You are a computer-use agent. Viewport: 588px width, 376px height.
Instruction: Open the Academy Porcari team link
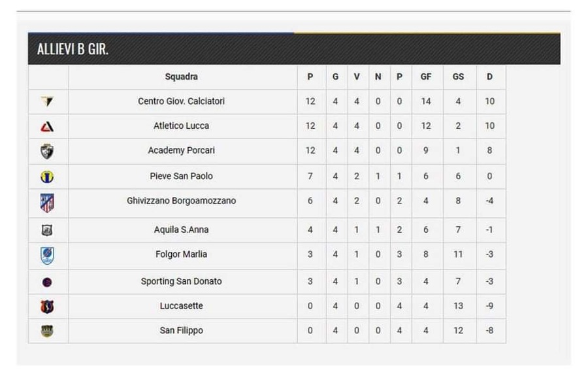click(181, 150)
